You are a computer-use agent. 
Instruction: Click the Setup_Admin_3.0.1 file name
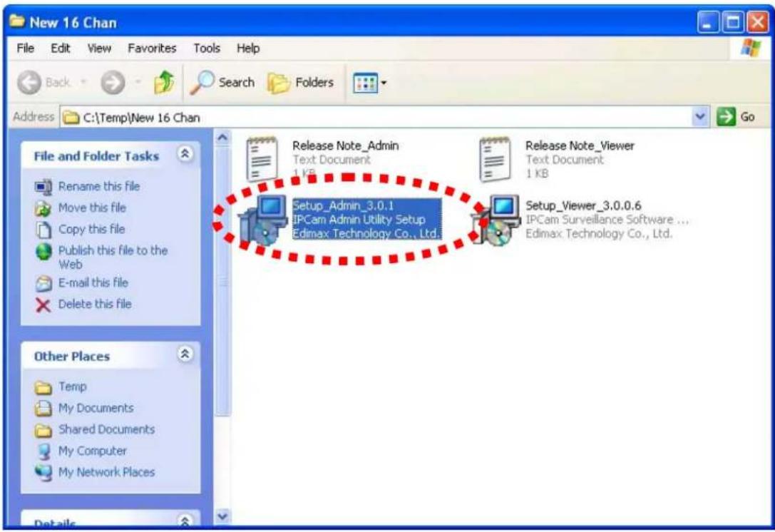click(343, 205)
